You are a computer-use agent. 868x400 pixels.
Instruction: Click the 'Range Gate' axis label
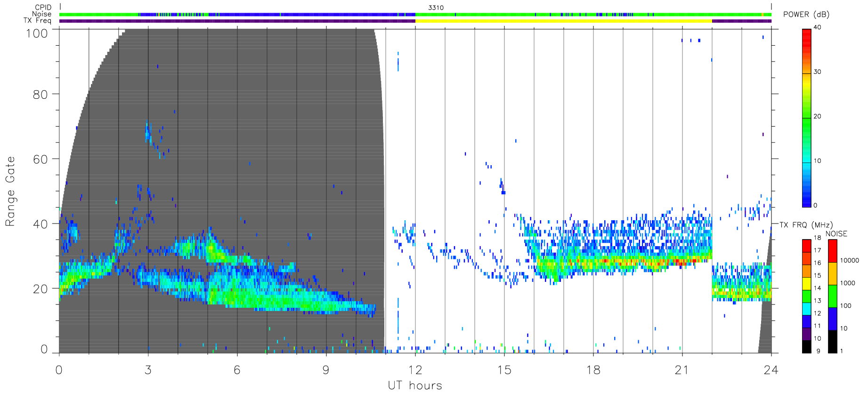[10, 191]
